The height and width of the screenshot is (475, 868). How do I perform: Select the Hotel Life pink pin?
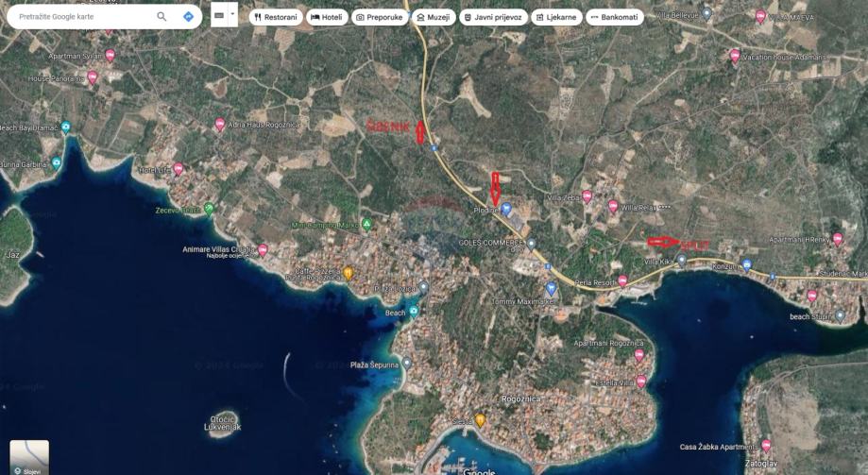tap(179, 169)
